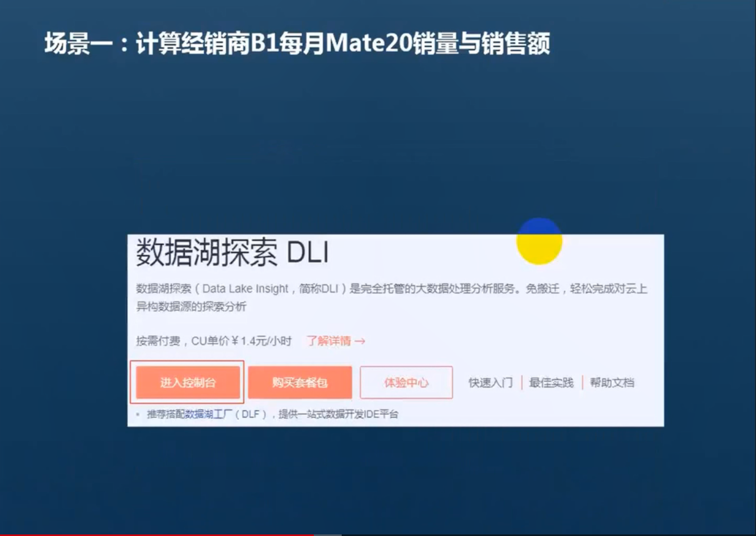Click the 进入控制台 button
The width and height of the screenshot is (756, 536).
click(x=188, y=382)
